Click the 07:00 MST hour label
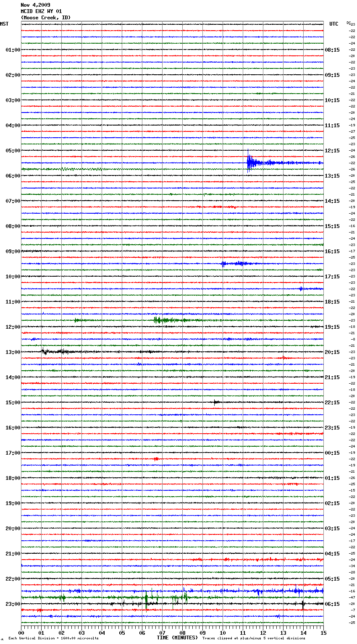This screenshot has width=357, height=644. (13, 201)
